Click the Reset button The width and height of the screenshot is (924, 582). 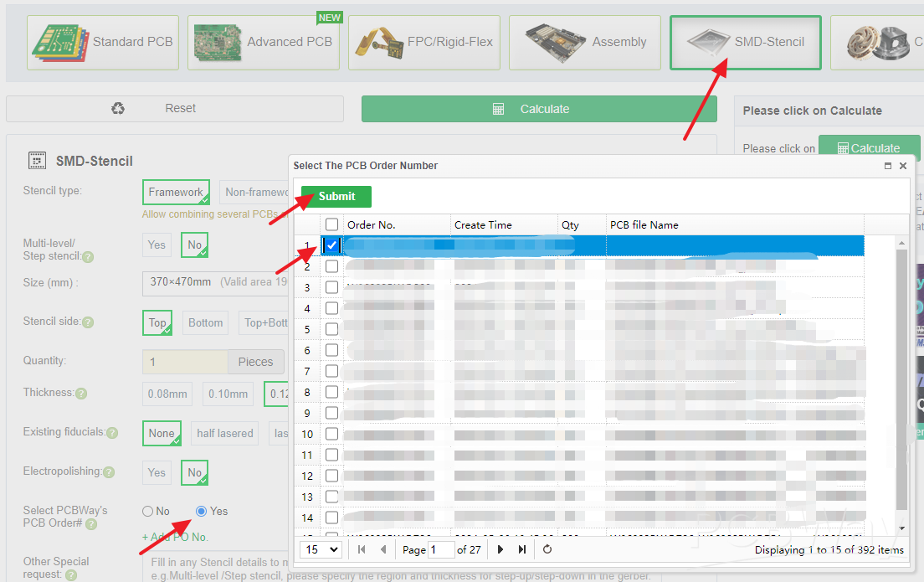[x=174, y=109]
